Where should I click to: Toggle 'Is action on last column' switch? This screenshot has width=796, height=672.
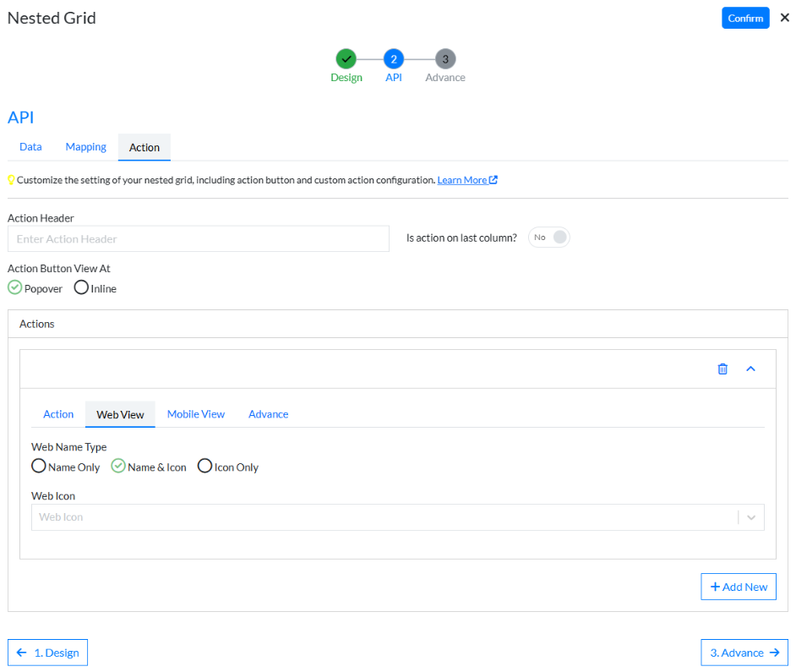(x=549, y=238)
